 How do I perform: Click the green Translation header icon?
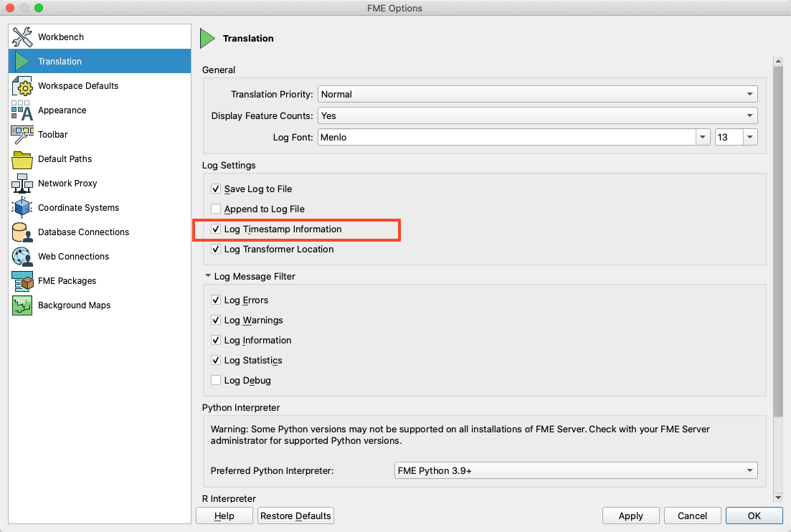(207, 38)
